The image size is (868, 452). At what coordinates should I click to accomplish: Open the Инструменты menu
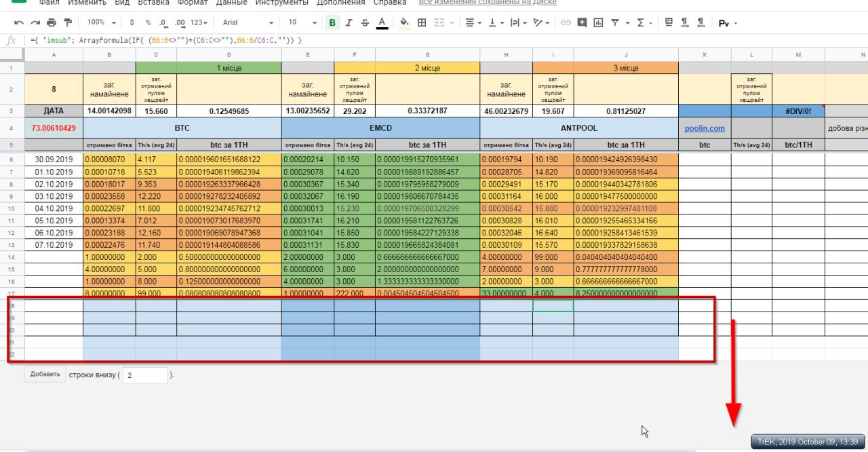[281, 3]
